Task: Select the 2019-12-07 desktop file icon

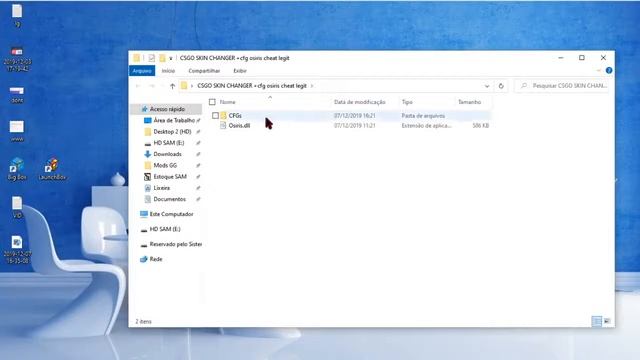Action: click(17, 250)
